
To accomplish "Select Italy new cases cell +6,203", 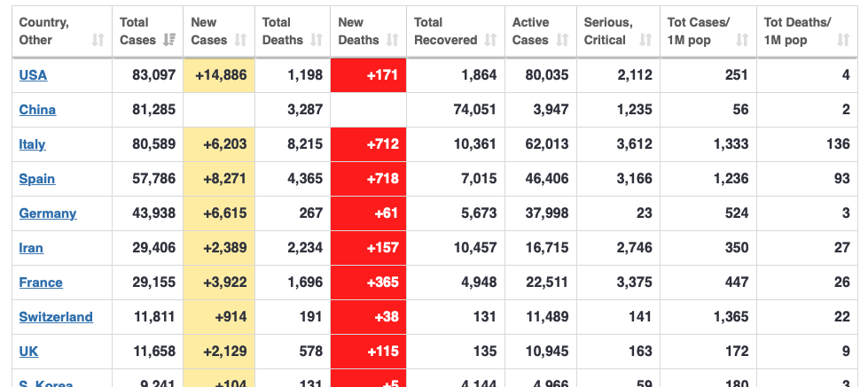I will click(219, 143).
